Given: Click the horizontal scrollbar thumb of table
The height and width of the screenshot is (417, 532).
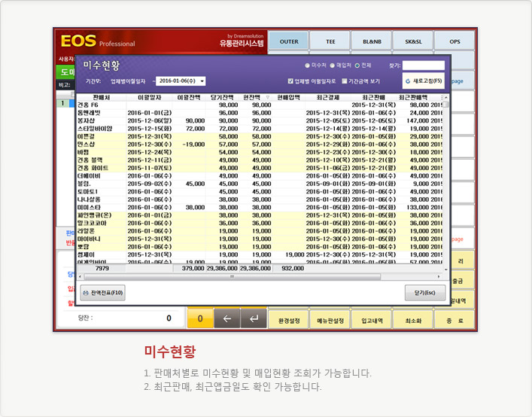Looking at the screenshot, I should pyautogui.click(x=233, y=276).
